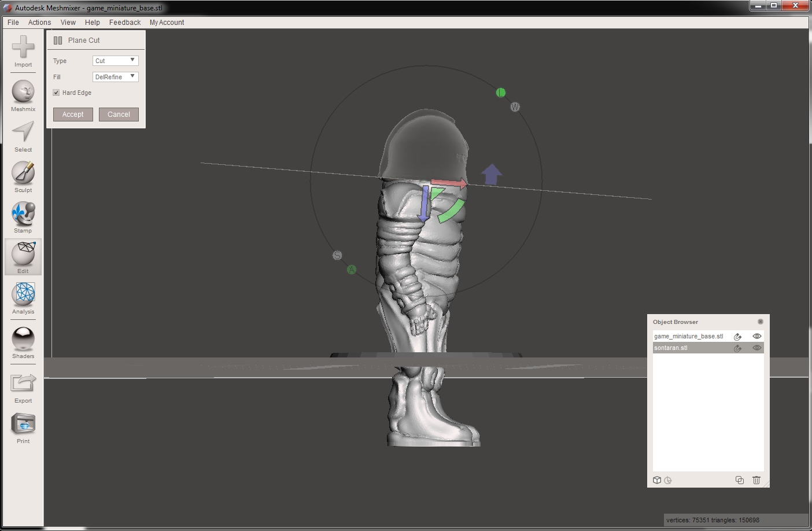Click the large purple flip-direction arrow
This screenshot has width=812, height=531.
(492, 174)
